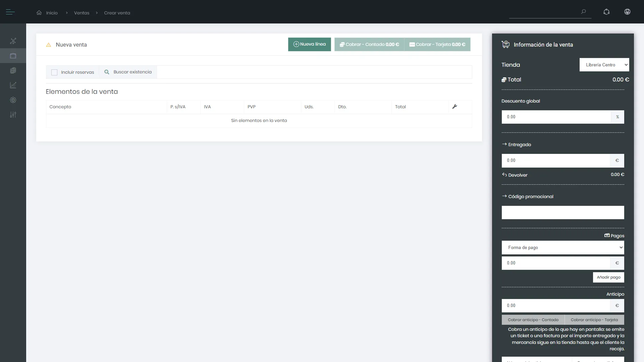Focus the Entregado amount input
This screenshot has height=362, width=644.
(556, 161)
